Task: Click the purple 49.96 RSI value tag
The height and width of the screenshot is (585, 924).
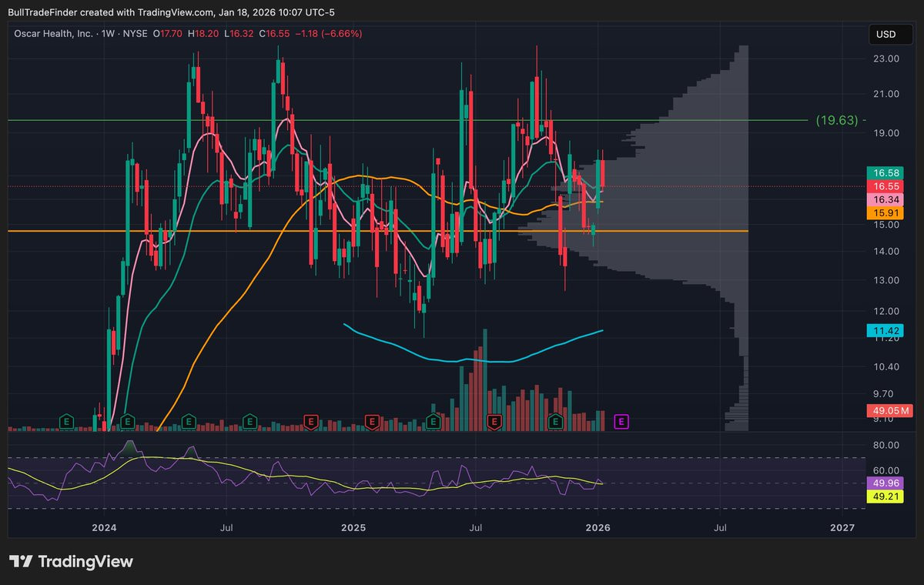Action: coord(883,483)
